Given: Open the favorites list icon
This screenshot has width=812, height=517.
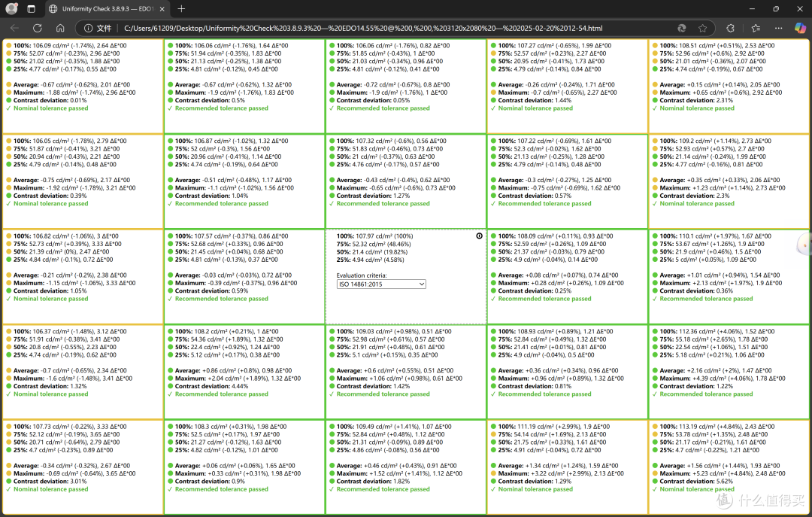Looking at the screenshot, I should (756, 28).
